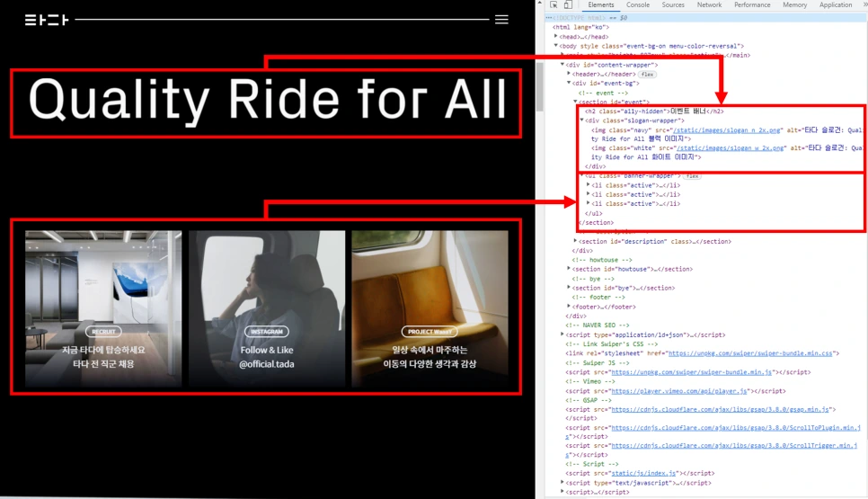Screen dimensions: 868x499
Task: Open the slogan_n_2x.png image source link
Action: tap(727, 130)
